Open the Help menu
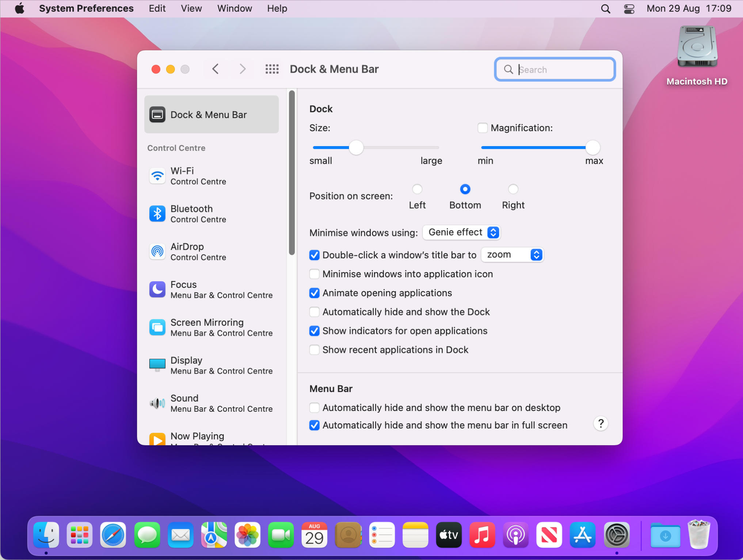The image size is (743, 560). pyautogui.click(x=277, y=8)
